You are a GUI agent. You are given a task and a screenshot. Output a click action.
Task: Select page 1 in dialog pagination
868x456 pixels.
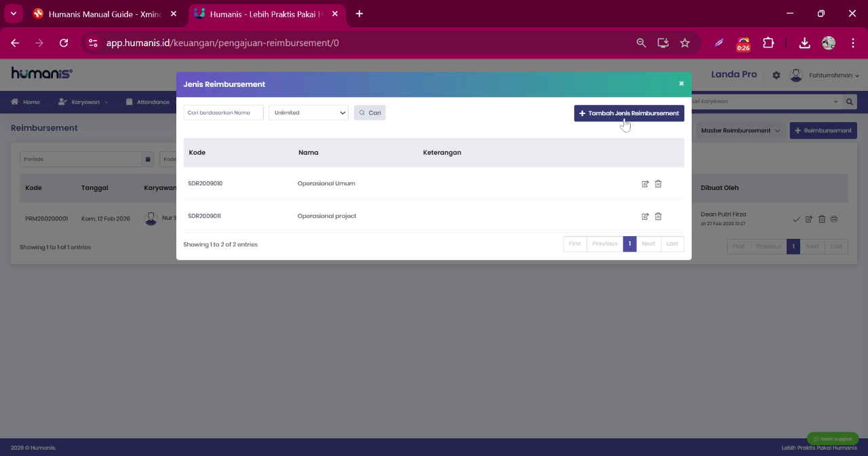(629, 244)
